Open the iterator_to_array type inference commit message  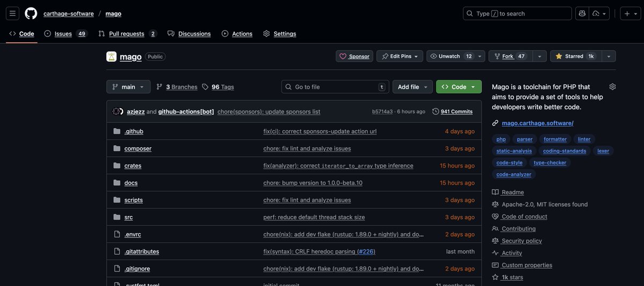click(338, 166)
